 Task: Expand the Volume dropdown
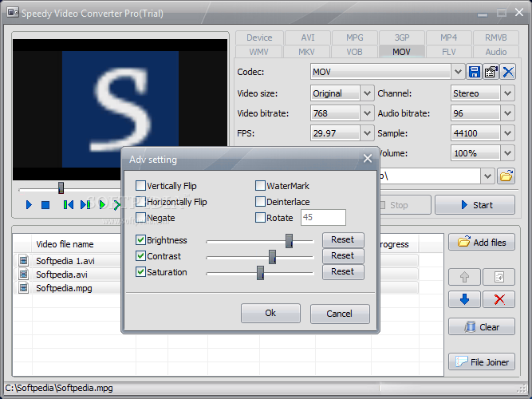507,153
